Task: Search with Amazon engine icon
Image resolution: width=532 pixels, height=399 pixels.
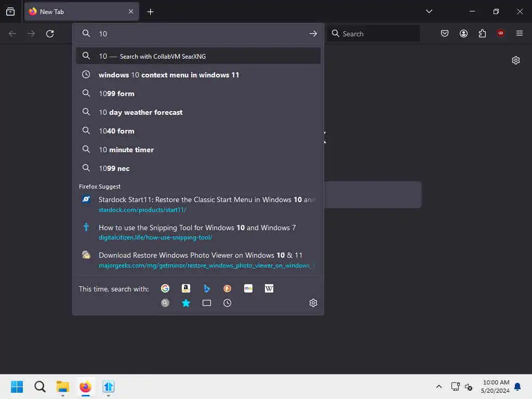Action: [x=186, y=288]
